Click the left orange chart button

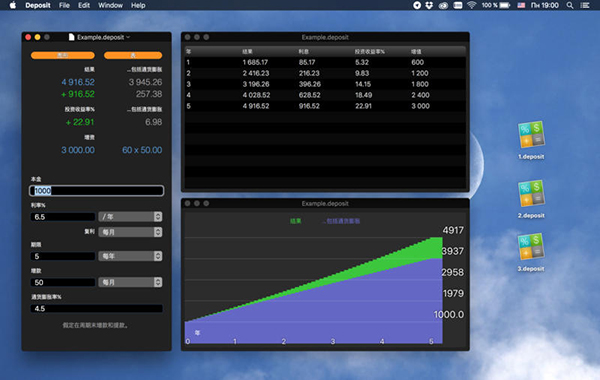(63, 55)
